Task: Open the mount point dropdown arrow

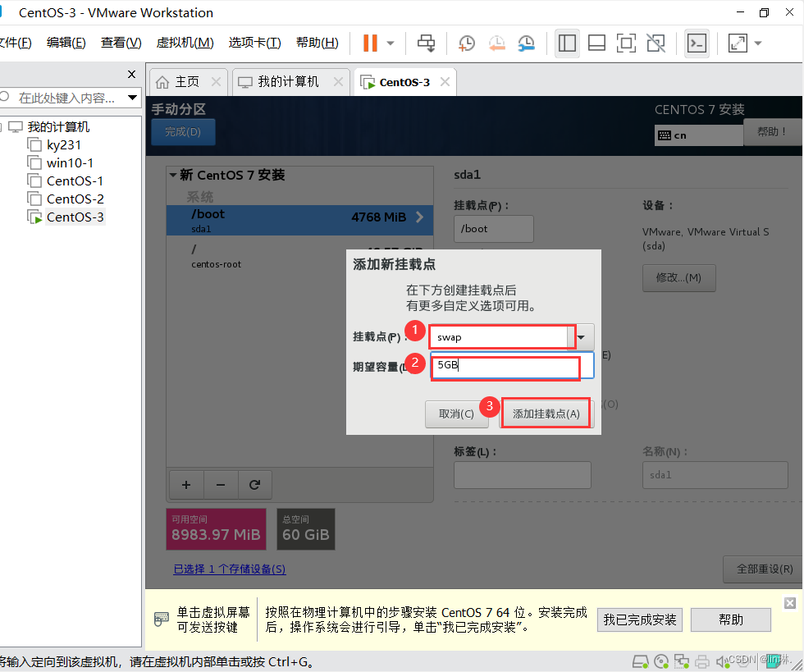Action: click(x=581, y=337)
